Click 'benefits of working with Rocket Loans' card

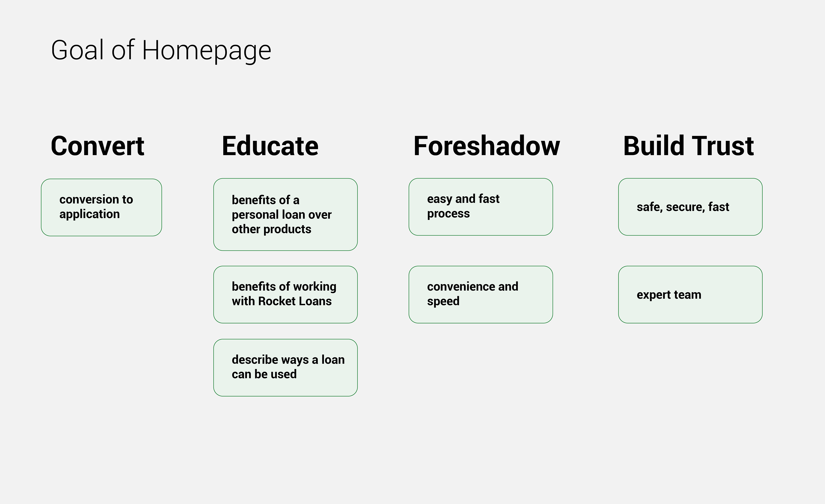click(x=286, y=294)
